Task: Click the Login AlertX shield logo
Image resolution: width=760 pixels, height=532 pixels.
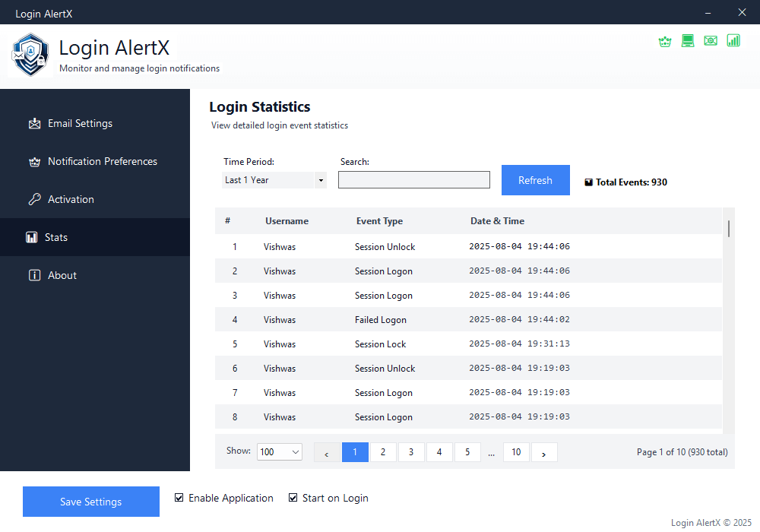Action: coord(30,55)
